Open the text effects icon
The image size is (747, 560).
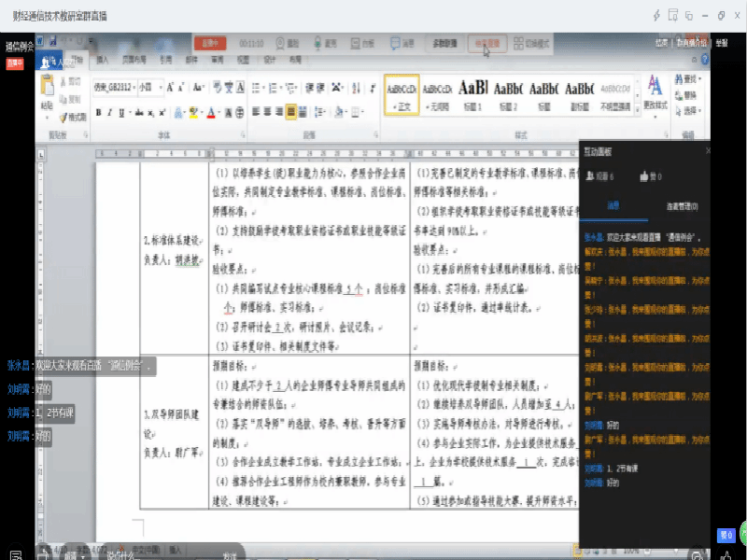coord(178,112)
